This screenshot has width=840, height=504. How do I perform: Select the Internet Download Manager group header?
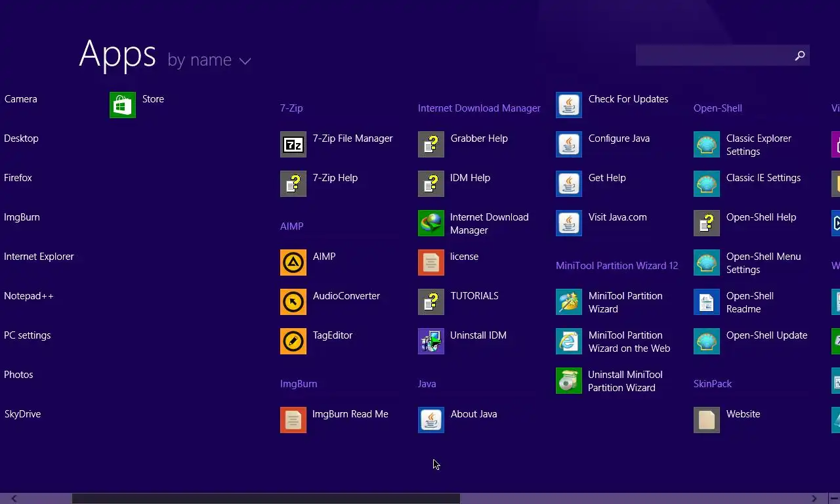coord(479,108)
